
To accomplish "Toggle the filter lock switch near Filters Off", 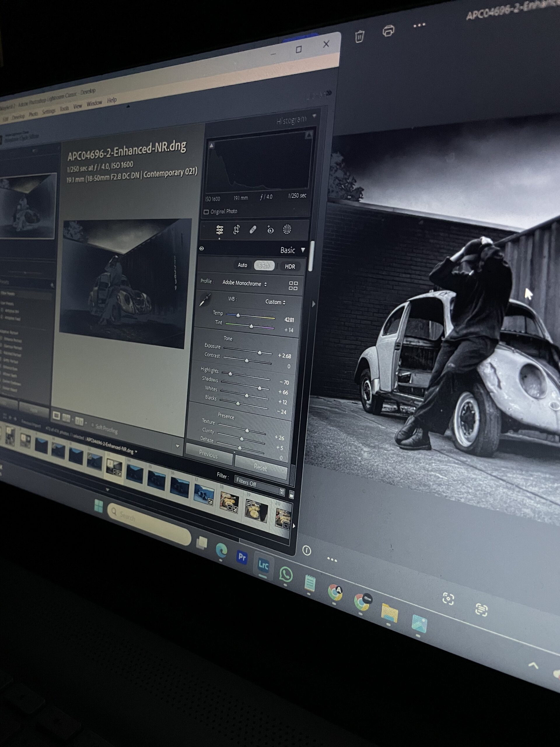I will [291, 495].
